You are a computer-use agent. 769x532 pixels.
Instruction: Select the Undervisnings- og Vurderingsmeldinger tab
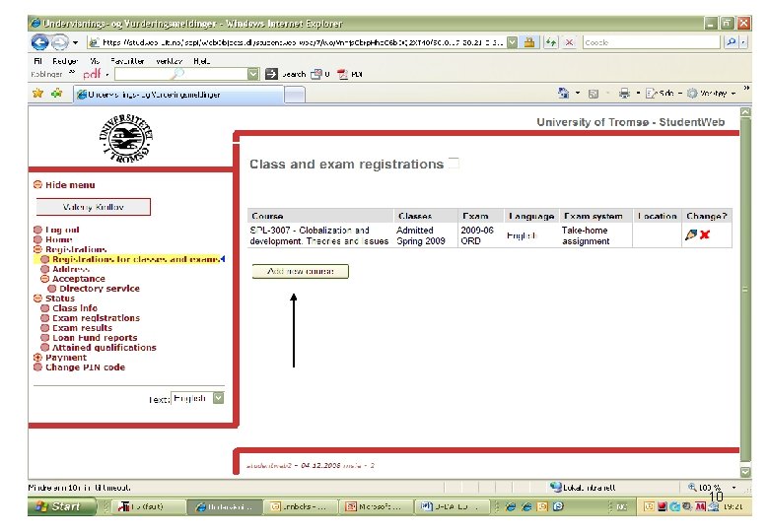click(x=179, y=95)
